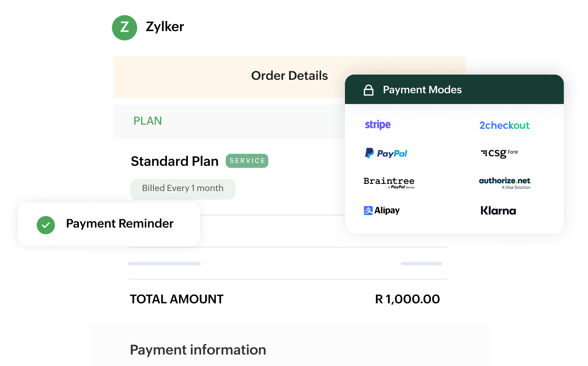Click the green Payment Reminder checkmark
The width and height of the screenshot is (588, 366).
pos(46,225)
